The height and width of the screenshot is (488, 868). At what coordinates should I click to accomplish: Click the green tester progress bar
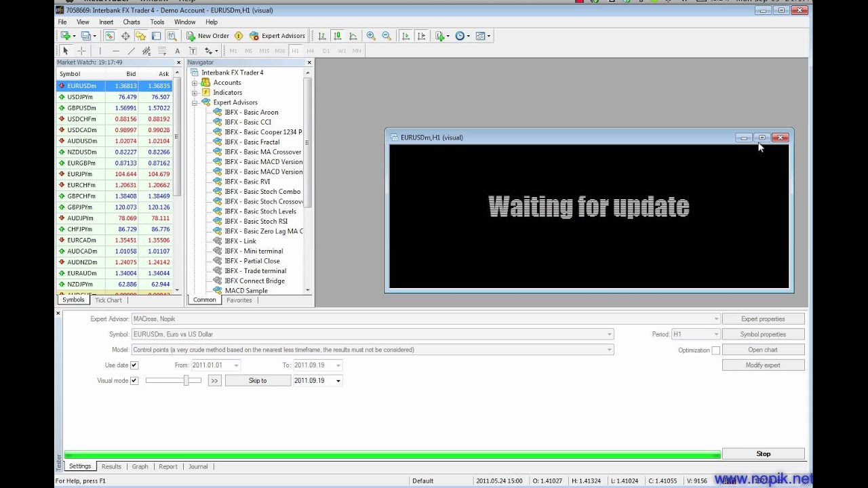pos(392,454)
